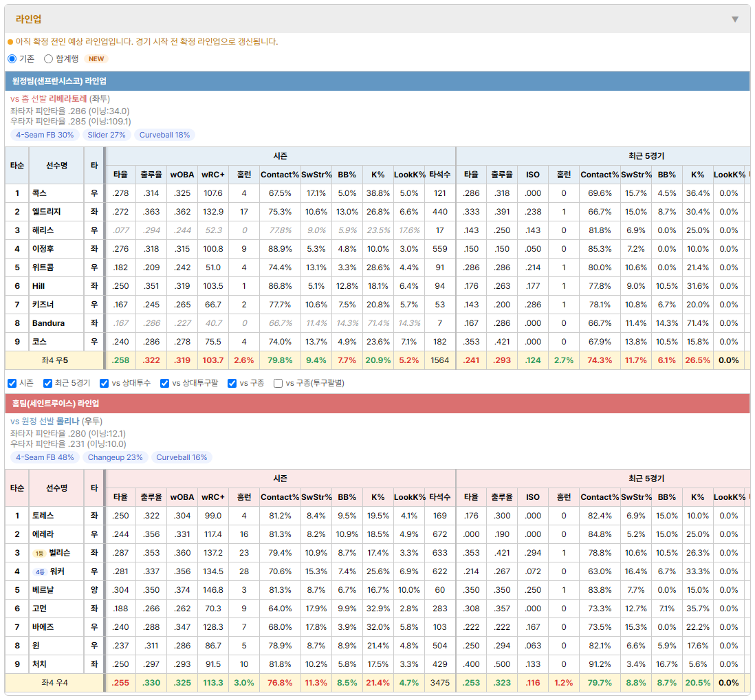Click the 1등 badge next to 벌리슨

click(39, 553)
